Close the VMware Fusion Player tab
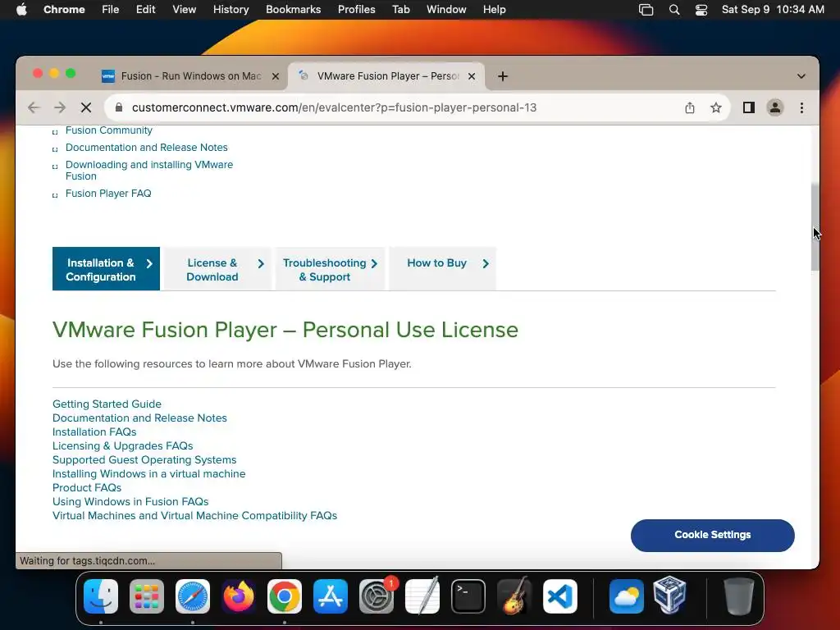This screenshot has height=630, width=840. [472, 76]
